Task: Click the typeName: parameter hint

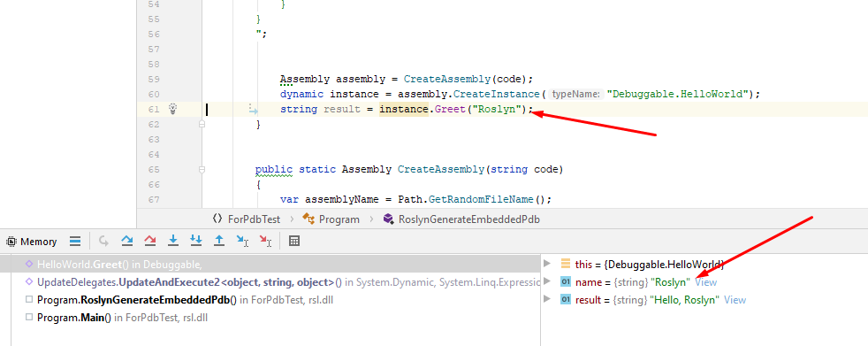Action: (x=575, y=95)
